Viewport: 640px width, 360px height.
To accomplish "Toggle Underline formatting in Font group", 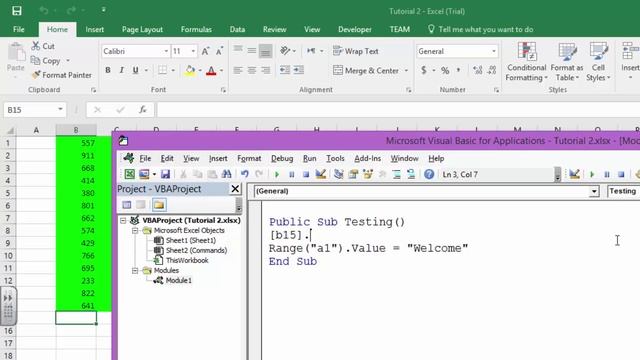I will (135, 70).
